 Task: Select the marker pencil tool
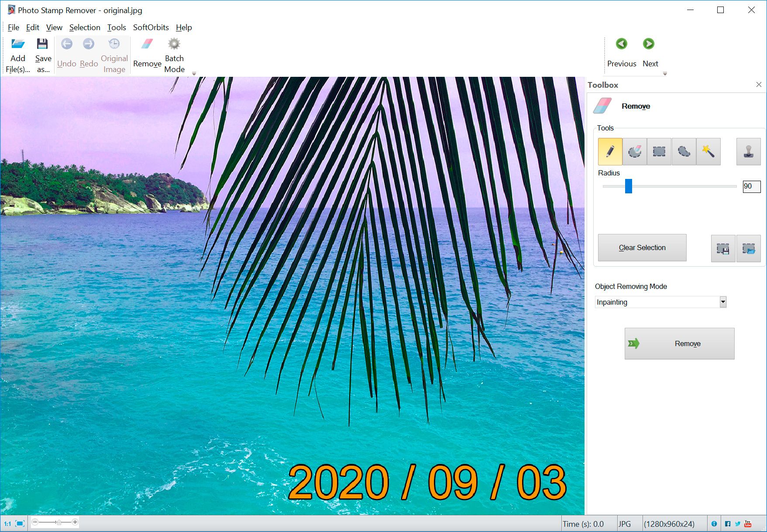[x=609, y=151]
